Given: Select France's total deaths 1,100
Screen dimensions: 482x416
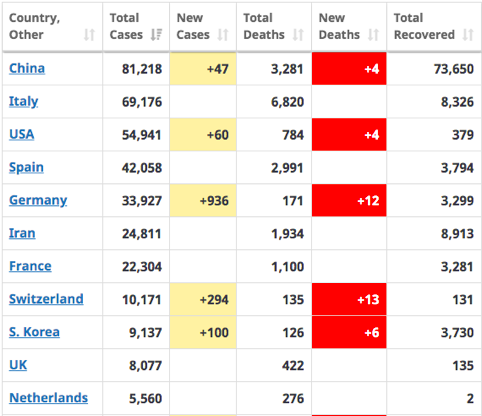Looking at the screenshot, I should (x=288, y=267).
